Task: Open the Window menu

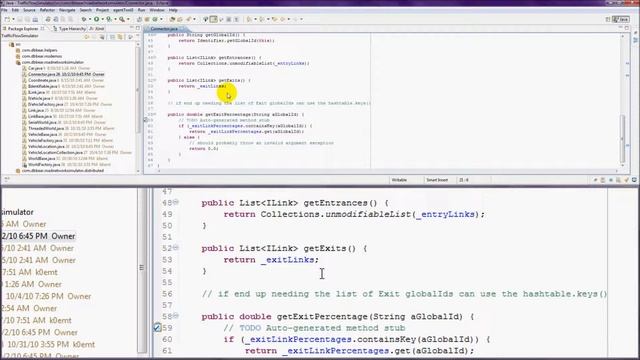Action: point(157,10)
